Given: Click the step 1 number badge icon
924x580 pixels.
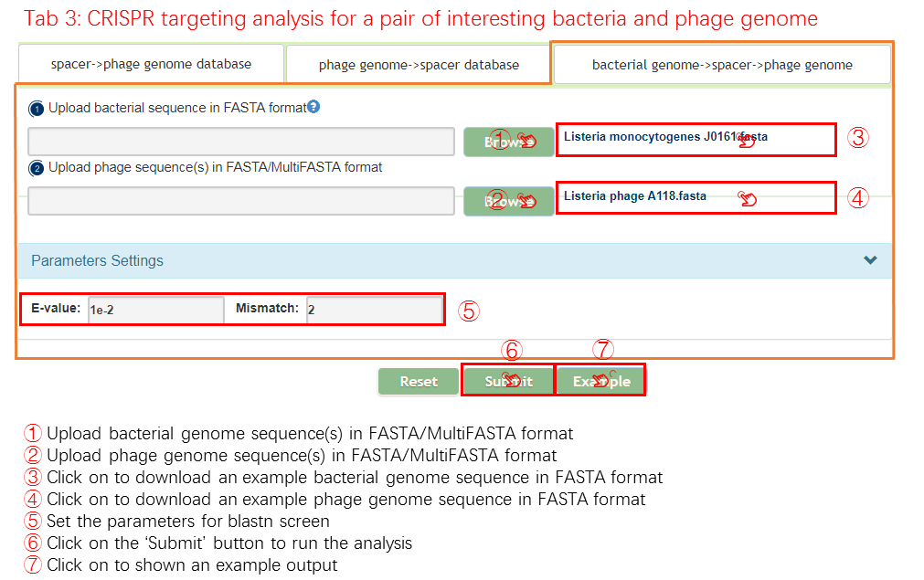Looking at the screenshot, I should pos(37,109).
